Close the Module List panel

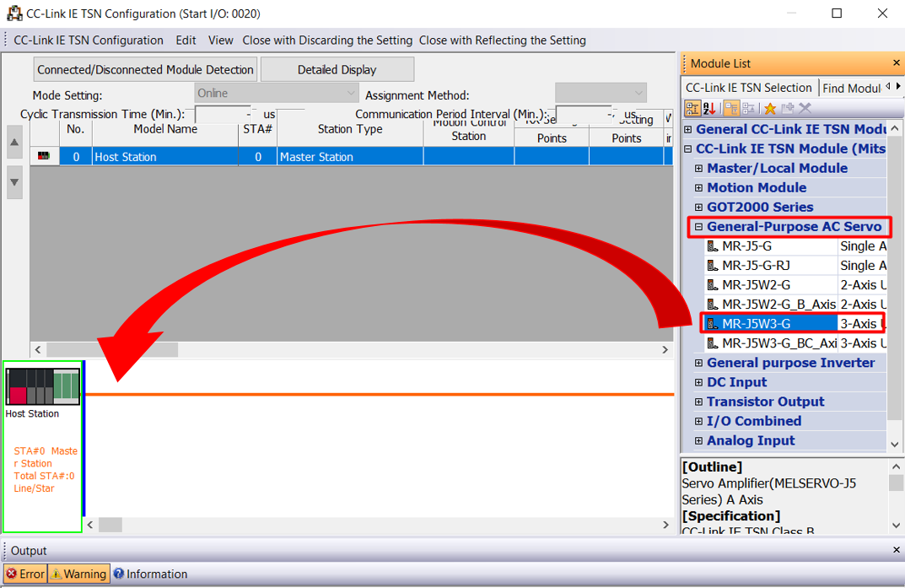896,63
